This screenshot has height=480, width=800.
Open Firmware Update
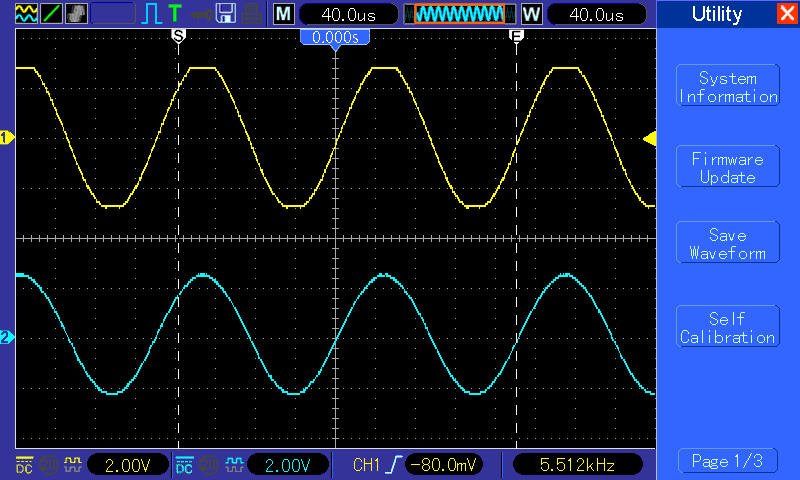pyautogui.click(x=728, y=166)
